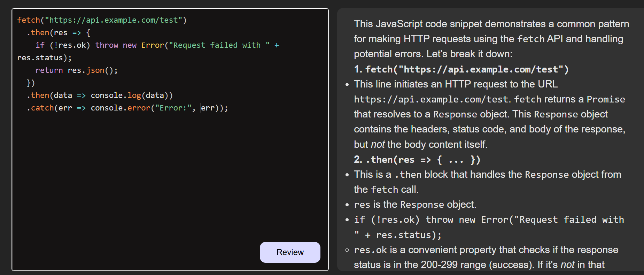Click the throw keyword in the code editor
The width and height of the screenshot is (644, 275).
107,45
